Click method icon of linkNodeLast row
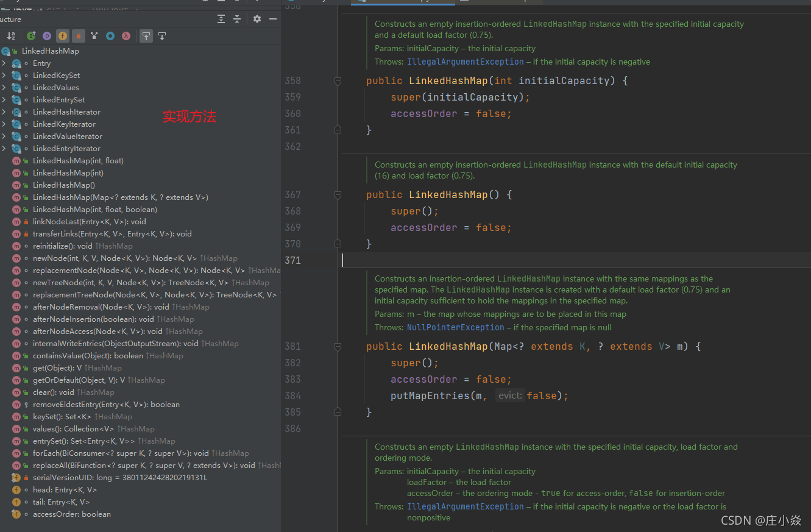The width and height of the screenshot is (811, 532). pyautogui.click(x=16, y=222)
